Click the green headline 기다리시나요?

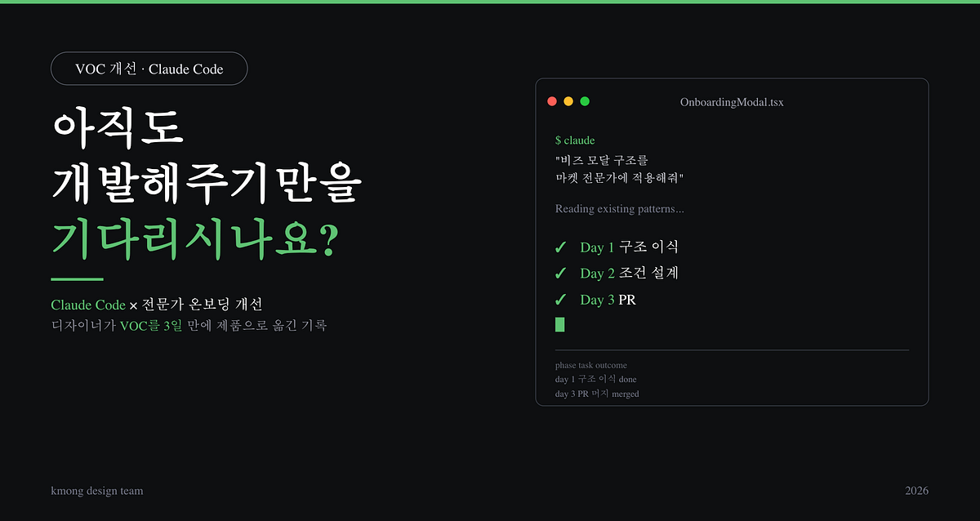coord(194,238)
